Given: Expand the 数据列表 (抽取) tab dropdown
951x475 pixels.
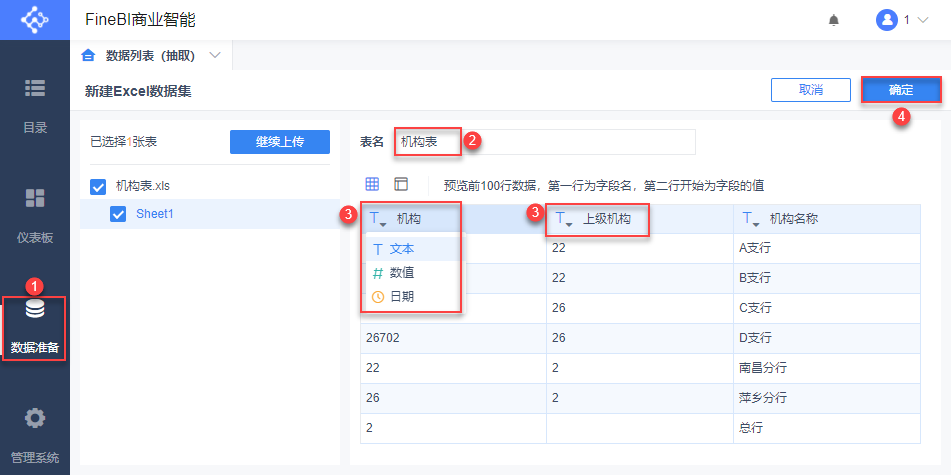Looking at the screenshot, I should 215,55.
